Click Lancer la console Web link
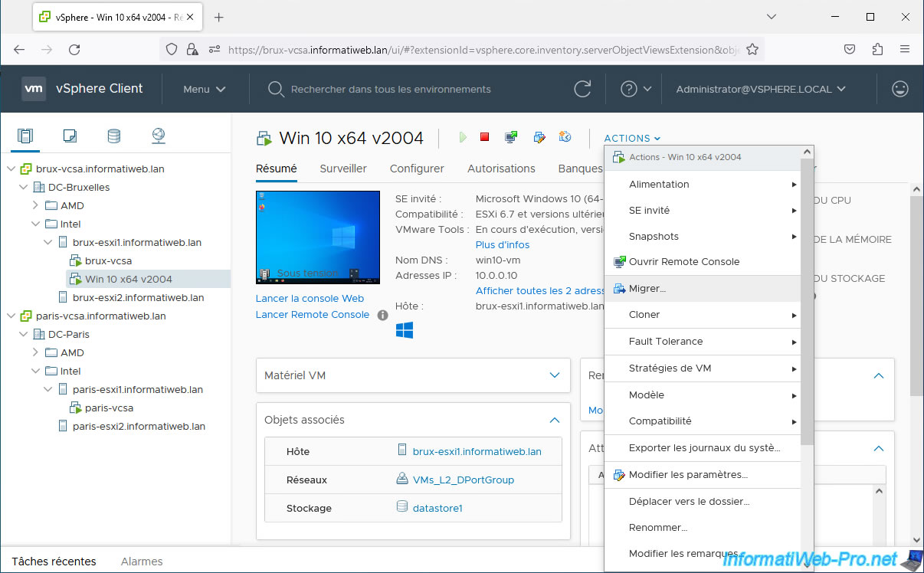 tap(310, 299)
